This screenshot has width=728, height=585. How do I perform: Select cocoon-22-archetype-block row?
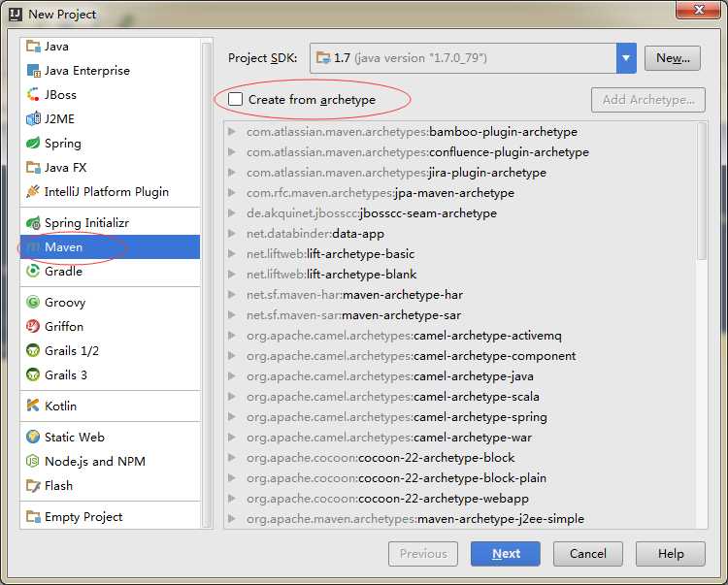coord(460,458)
